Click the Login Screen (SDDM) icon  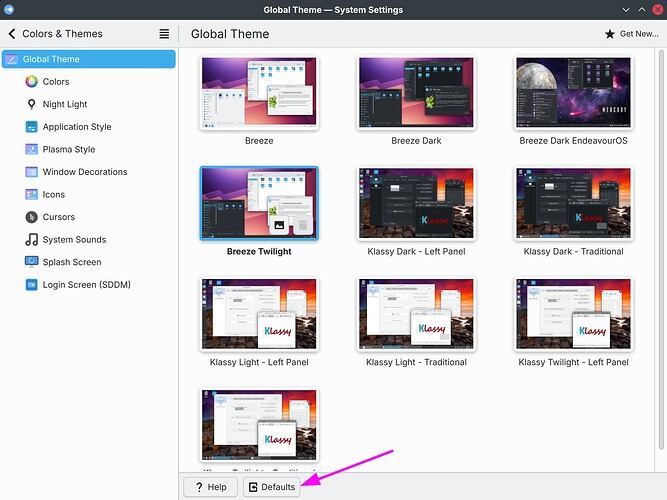(31, 285)
